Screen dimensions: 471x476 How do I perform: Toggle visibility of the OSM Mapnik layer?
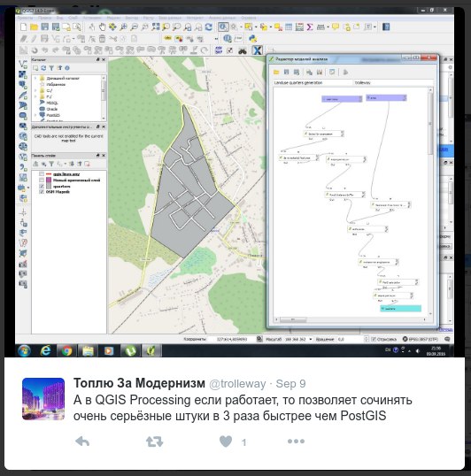pos(42,192)
